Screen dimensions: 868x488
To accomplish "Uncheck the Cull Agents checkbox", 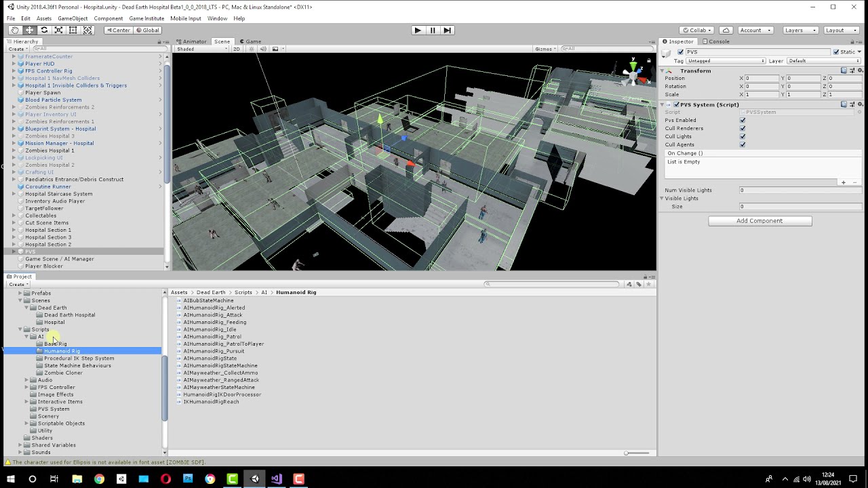I will point(743,144).
